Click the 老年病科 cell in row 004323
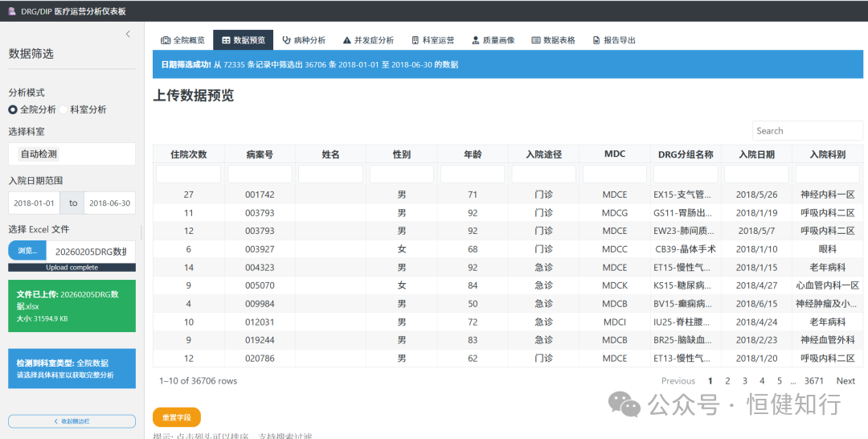868x439 pixels. (828, 268)
